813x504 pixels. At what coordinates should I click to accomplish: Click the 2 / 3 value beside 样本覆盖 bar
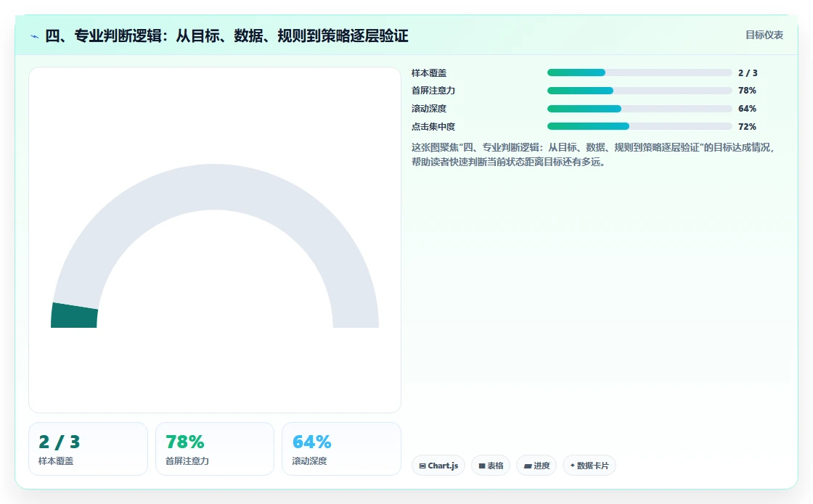(x=748, y=73)
